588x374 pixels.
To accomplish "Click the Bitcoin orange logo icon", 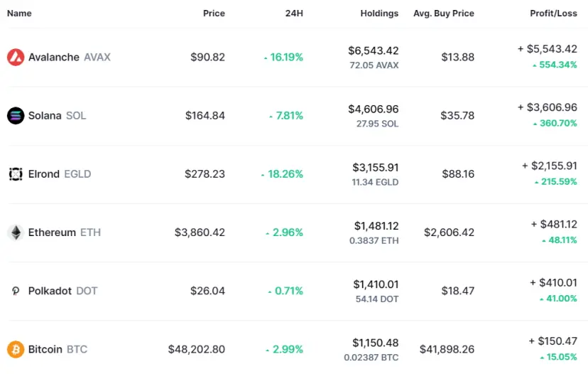I will tap(16, 349).
